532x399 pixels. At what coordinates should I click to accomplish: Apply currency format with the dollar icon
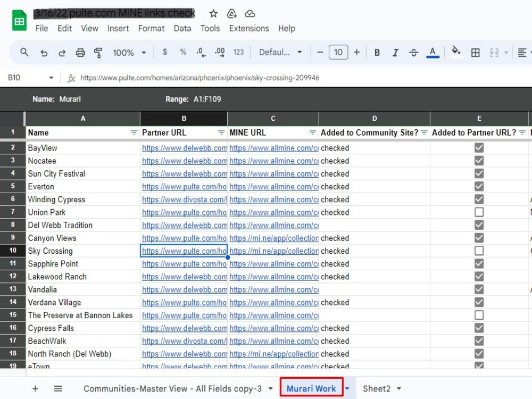click(164, 53)
